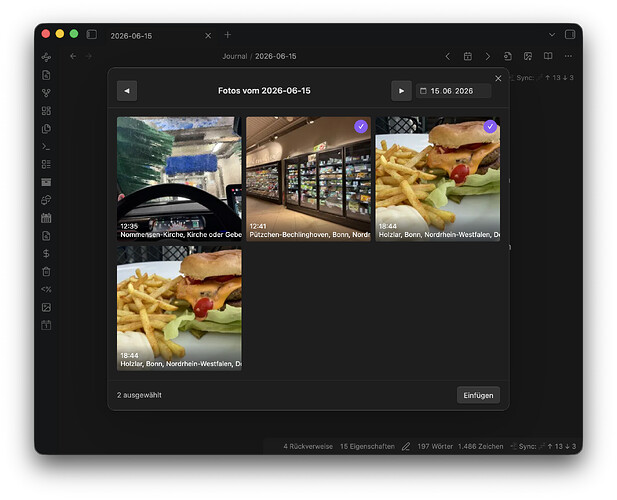Viewport: 617px width, 500px height.
Task: Open today's note calendar icon in header
Action: (468, 56)
